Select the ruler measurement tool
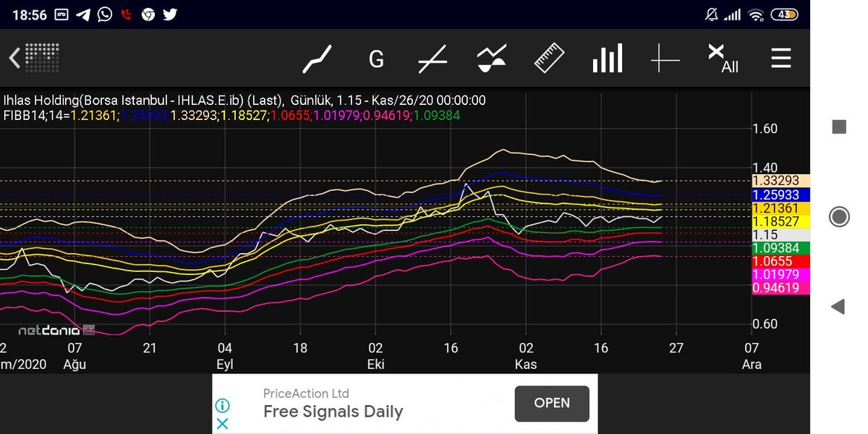 click(549, 59)
